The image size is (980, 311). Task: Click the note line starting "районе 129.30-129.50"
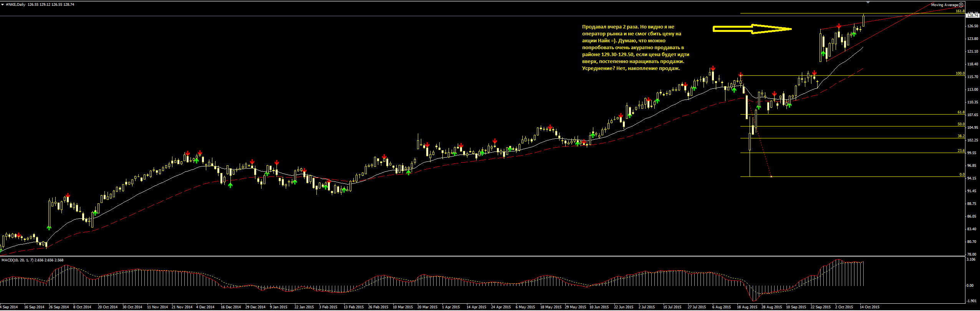[x=636, y=55]
